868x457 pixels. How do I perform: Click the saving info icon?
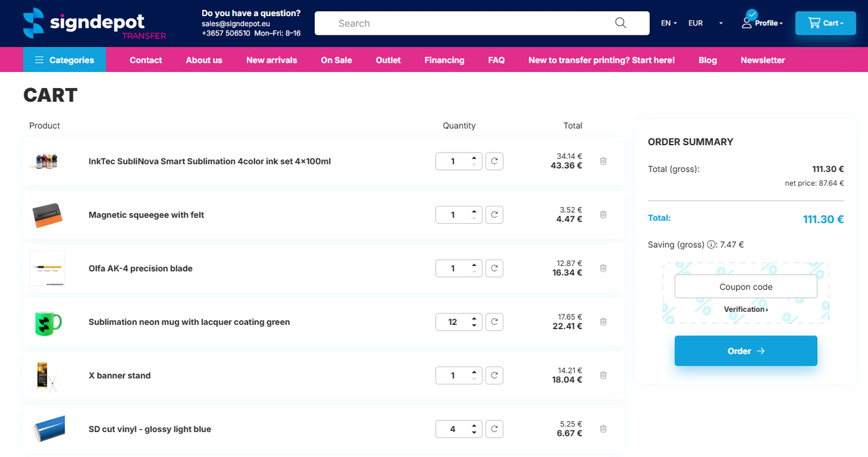[x=711, y=245]
